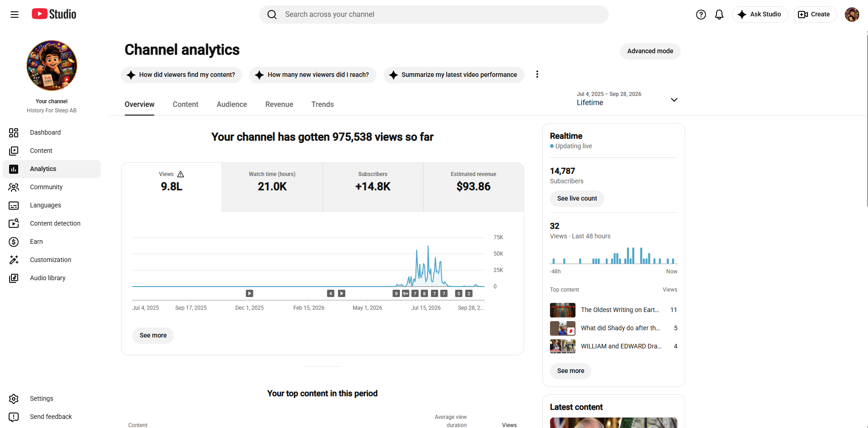Expand the Lifetime date range dropdown

[627, 99]
